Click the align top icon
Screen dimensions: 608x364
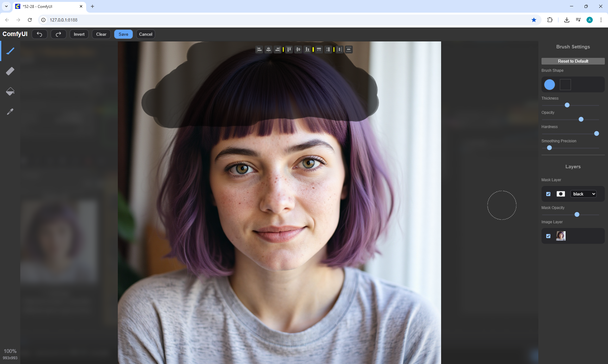289,49
